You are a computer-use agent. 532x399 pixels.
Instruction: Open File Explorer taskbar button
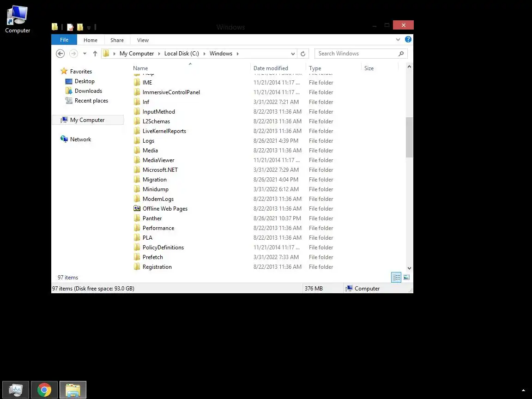73,390
